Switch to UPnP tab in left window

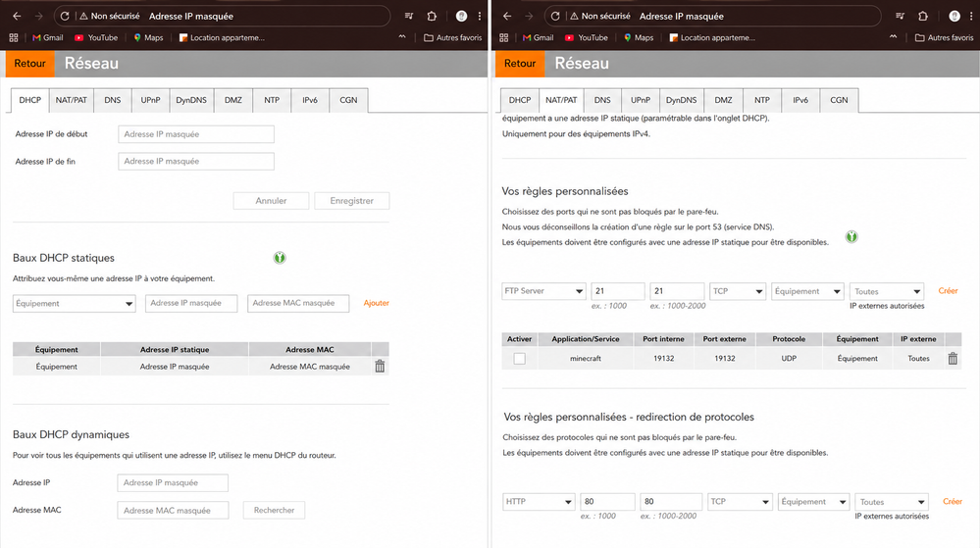click(x=150, y=100)
